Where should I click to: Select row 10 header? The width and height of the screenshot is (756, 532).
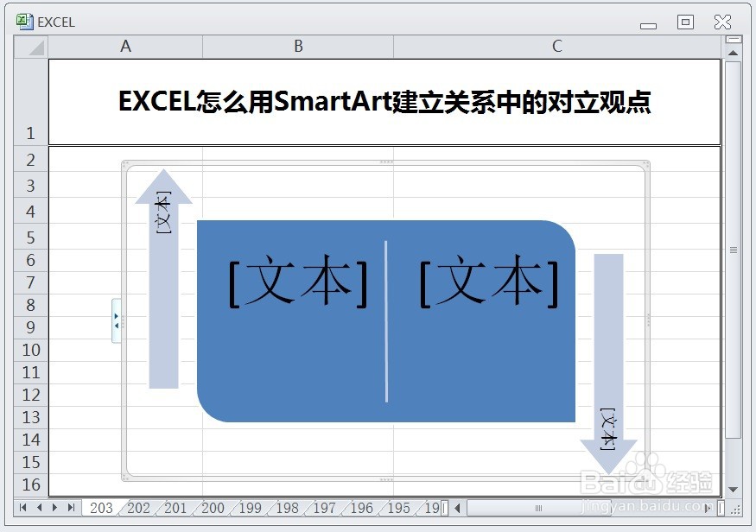tap(31, 350)
